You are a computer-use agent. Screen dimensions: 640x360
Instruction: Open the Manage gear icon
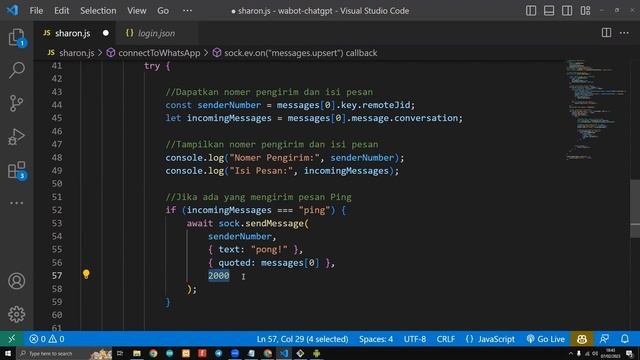pyautogui.click(x=17, y=314)
